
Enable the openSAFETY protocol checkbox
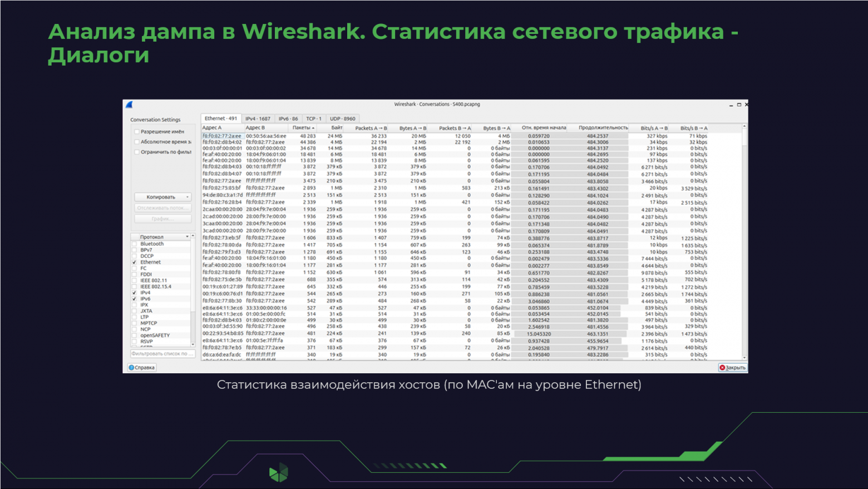[x=134, y=335]
